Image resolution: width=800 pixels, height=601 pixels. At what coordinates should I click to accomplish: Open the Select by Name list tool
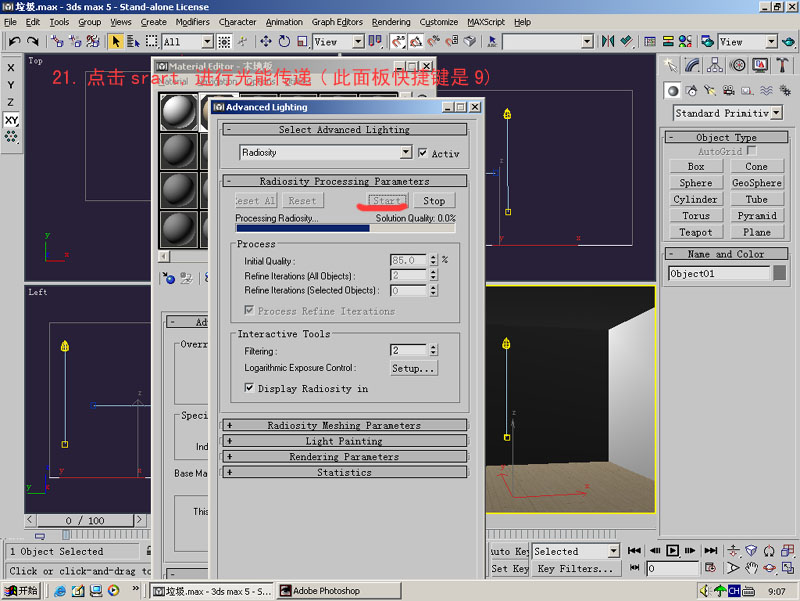134,41
